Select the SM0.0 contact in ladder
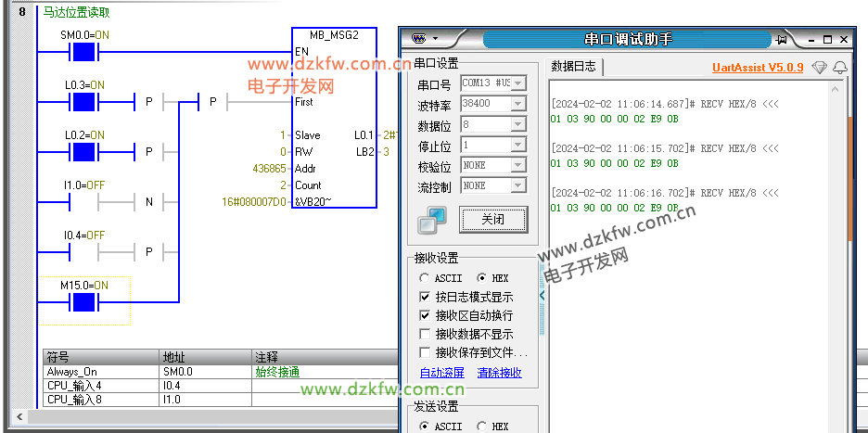This screenshot has height=433, width=868. pyautogui.click(x=84, y=51)
